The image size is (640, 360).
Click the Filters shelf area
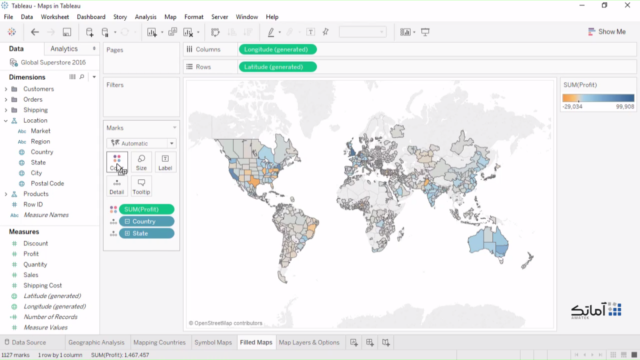[141, 98]
